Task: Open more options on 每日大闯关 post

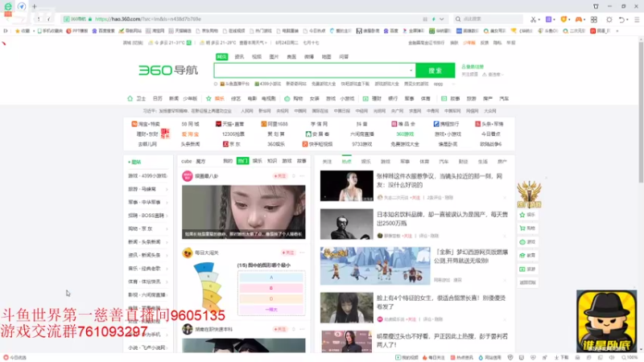Action: click(x=303, y=253)
